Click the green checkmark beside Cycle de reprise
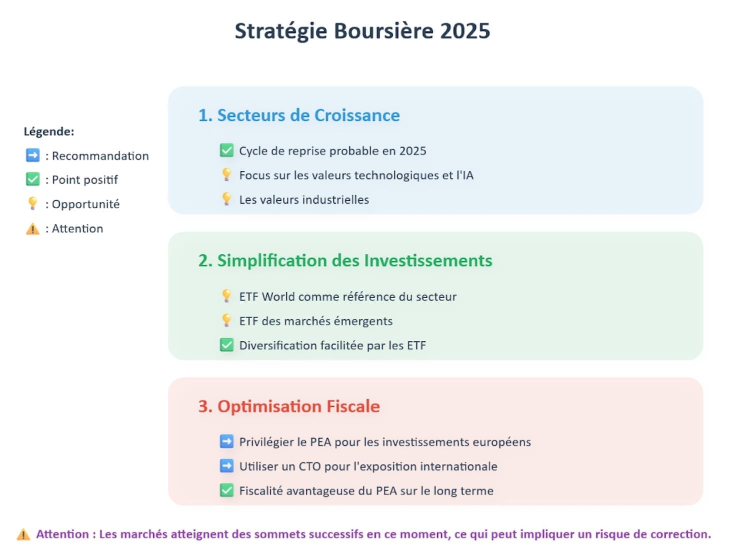Image resolution: width=750 pixels, height=560 pixels. [226, 150]
